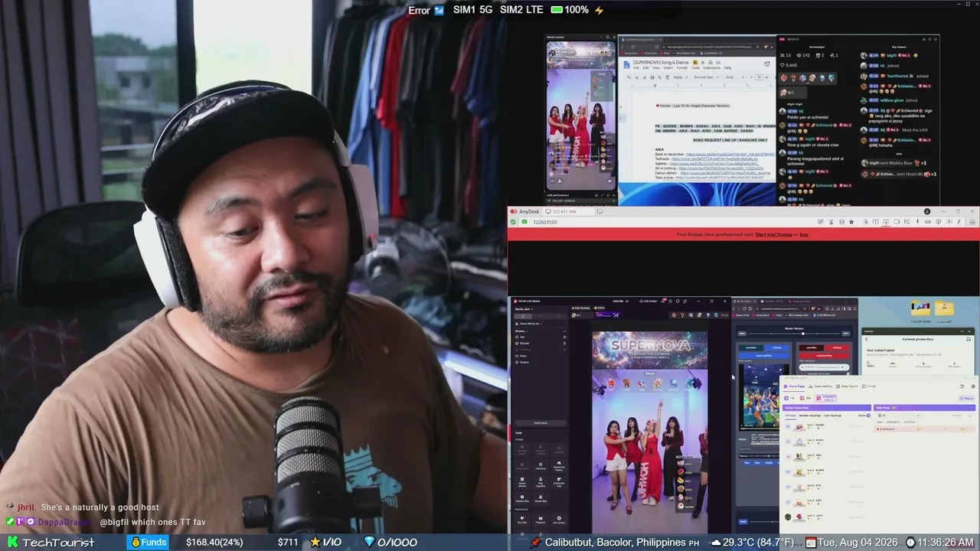Open the Format menu in Google Docs
Viewport: 980px width, 551px height.
tap(681, 68)
